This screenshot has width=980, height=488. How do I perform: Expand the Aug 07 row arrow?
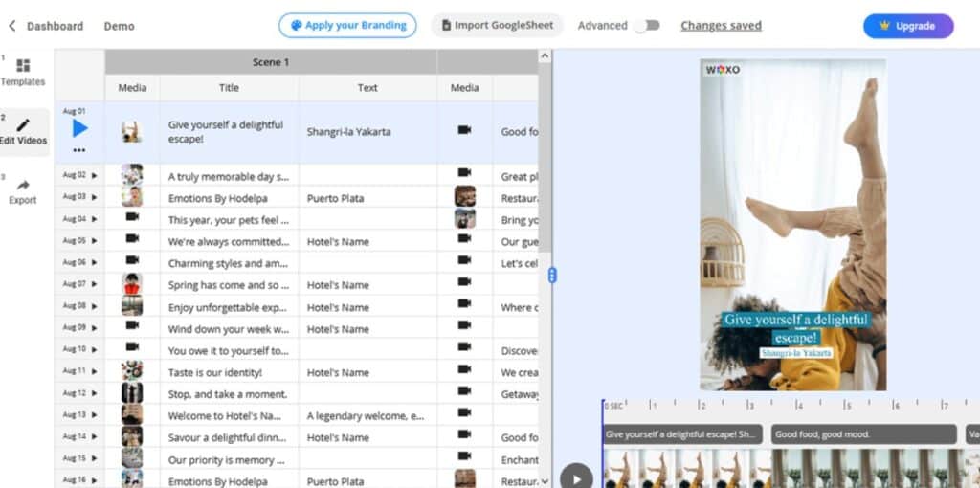95,284
